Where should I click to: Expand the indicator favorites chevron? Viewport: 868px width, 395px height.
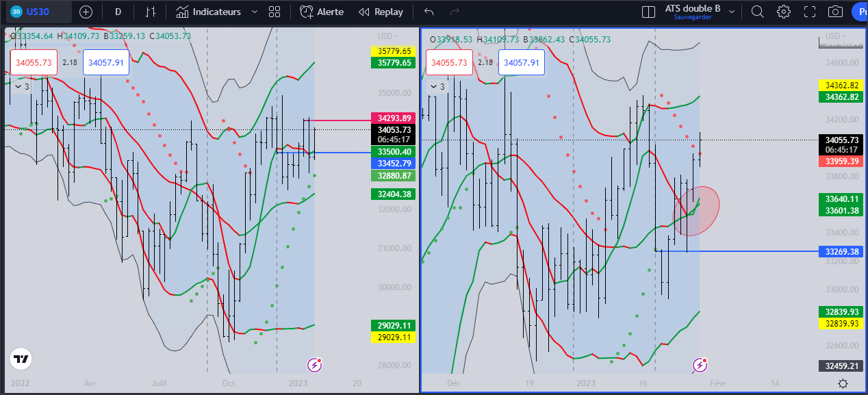tap(255, 12)
